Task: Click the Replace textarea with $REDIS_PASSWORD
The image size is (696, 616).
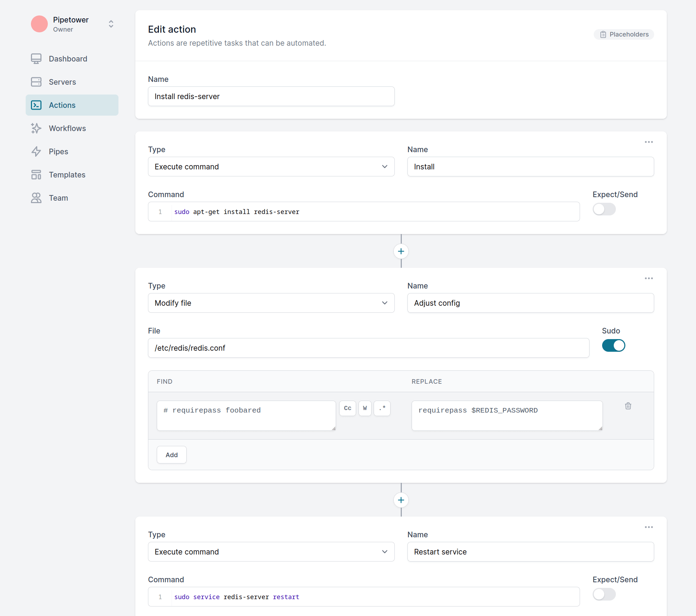Action: pyautogui.click(x=507, y=416)
